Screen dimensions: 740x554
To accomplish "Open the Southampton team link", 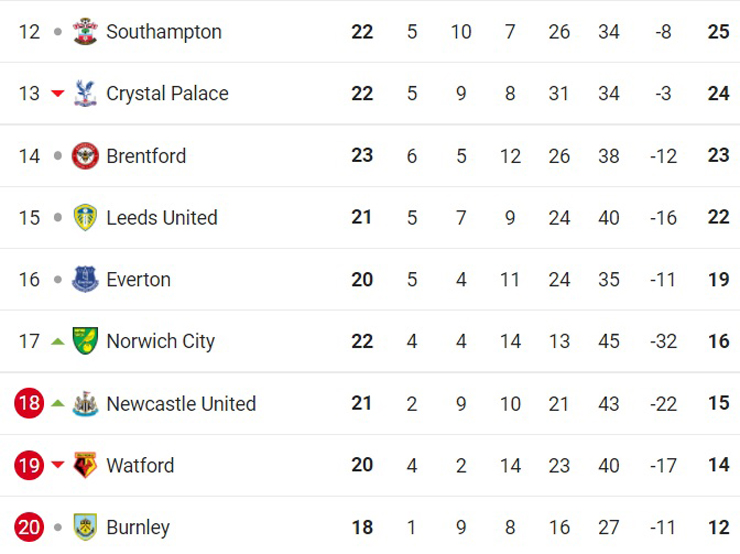I will click(163, 32).
